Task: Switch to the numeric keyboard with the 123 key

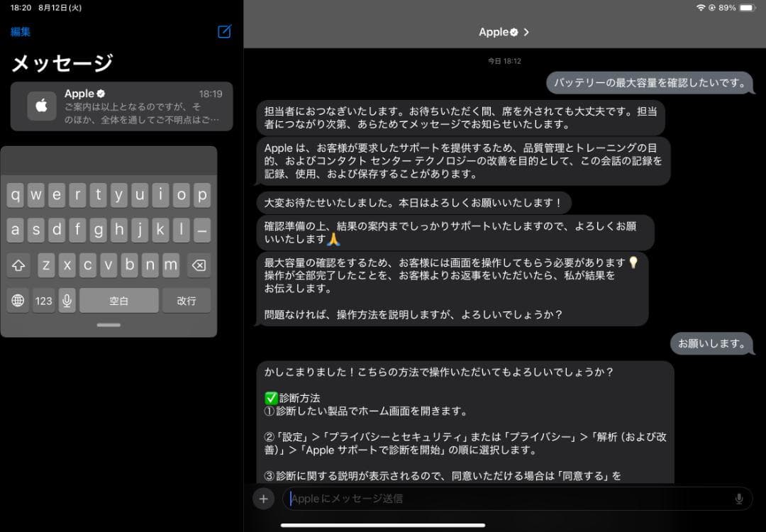Action: [43, 301]
